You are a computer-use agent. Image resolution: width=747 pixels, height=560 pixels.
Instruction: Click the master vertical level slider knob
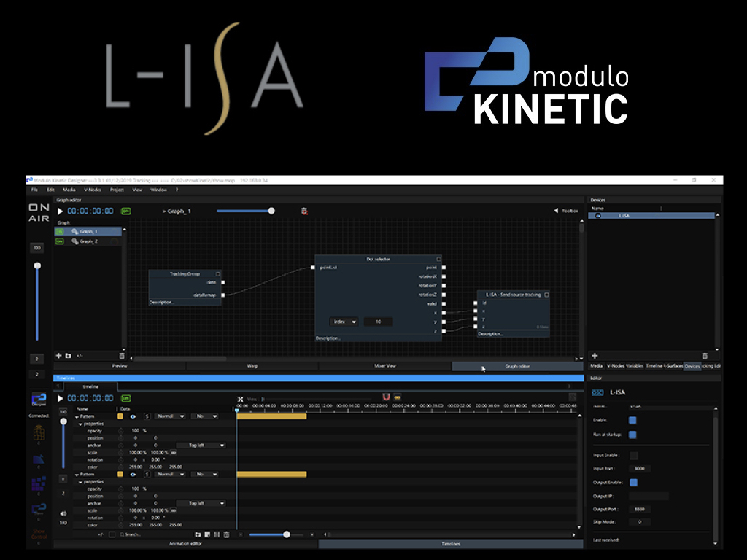click(37, 265)
